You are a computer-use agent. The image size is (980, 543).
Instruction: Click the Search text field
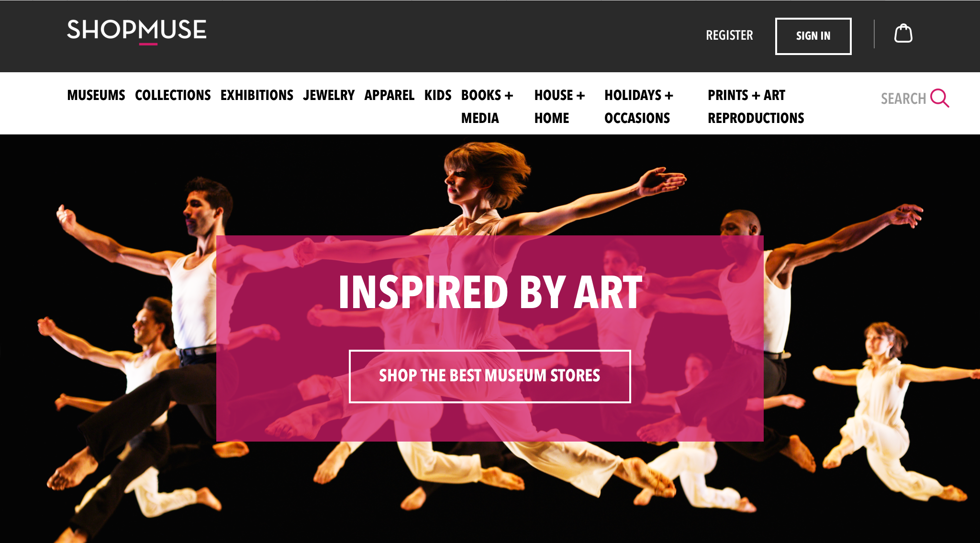point(903,99)
